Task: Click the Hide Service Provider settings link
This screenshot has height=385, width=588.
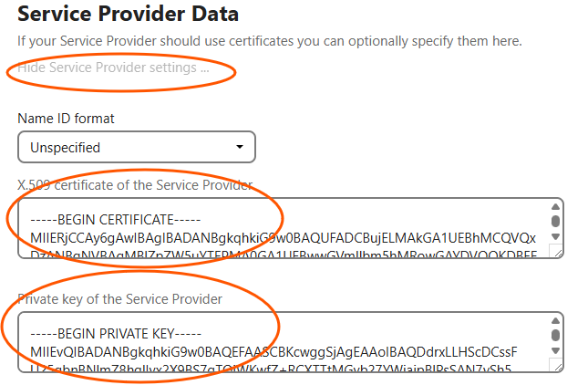Action: pyautogui.click(x=114, y=68)
